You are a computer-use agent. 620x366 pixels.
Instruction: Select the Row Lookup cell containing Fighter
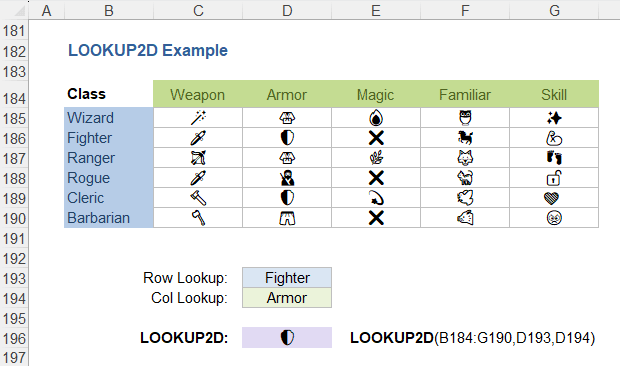pos(287,277)
